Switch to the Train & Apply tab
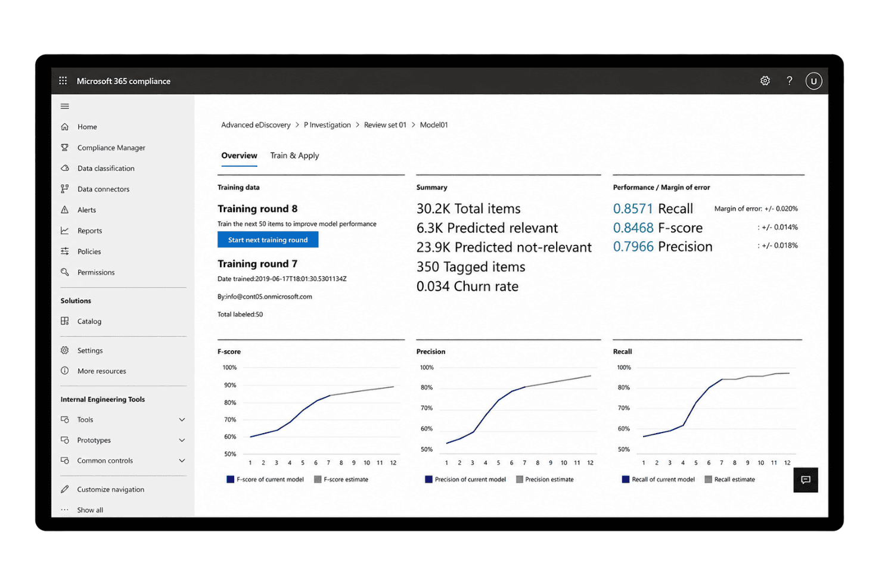Image resolution: width=882 pixels, height=588 pixels. (294, 155)
